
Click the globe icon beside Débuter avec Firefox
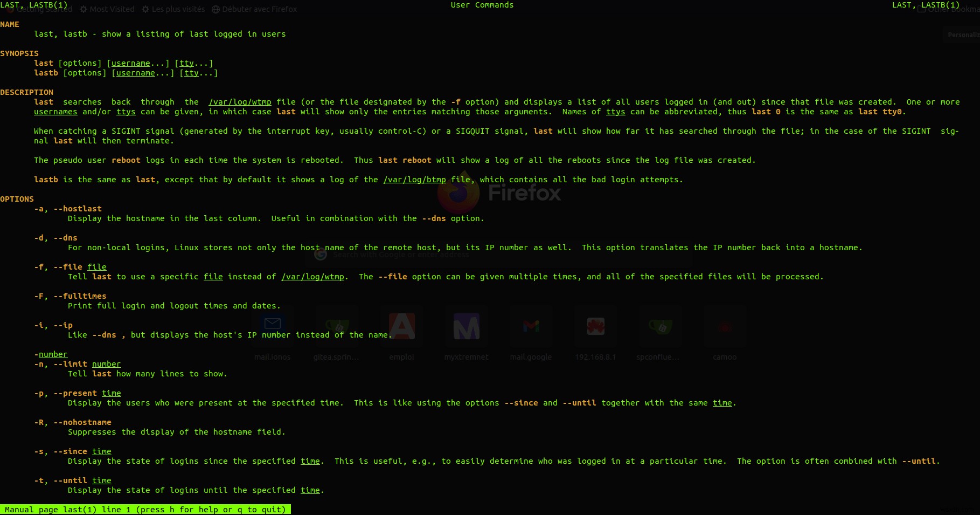[216, 9]
